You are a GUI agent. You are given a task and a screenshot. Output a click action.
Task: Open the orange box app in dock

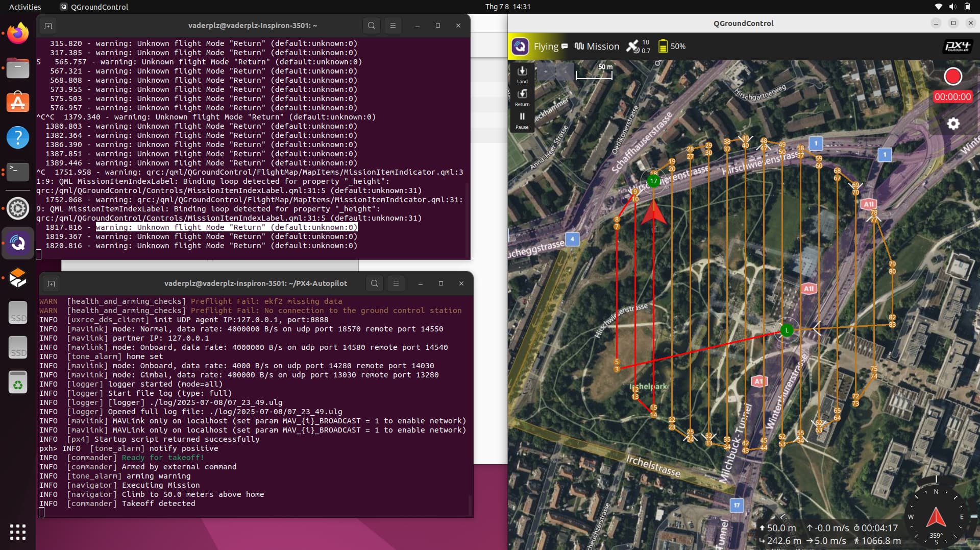[x=18, y=278]
